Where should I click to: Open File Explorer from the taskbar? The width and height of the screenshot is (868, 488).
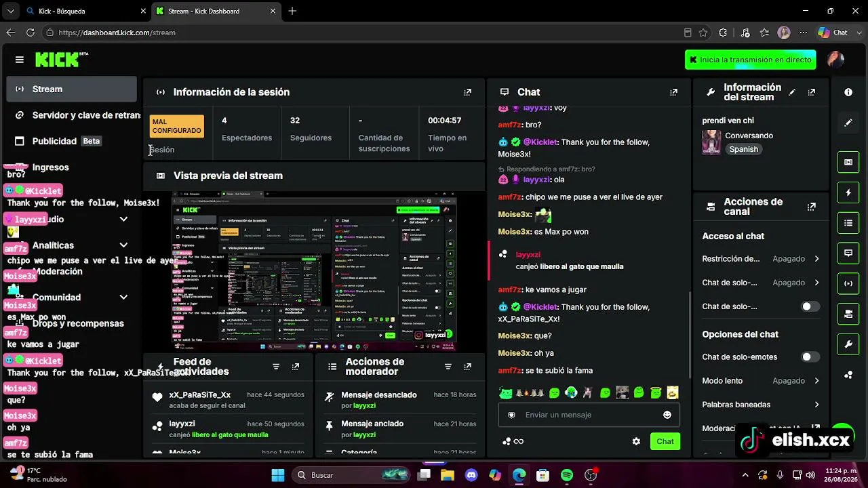tap(448, 475)
